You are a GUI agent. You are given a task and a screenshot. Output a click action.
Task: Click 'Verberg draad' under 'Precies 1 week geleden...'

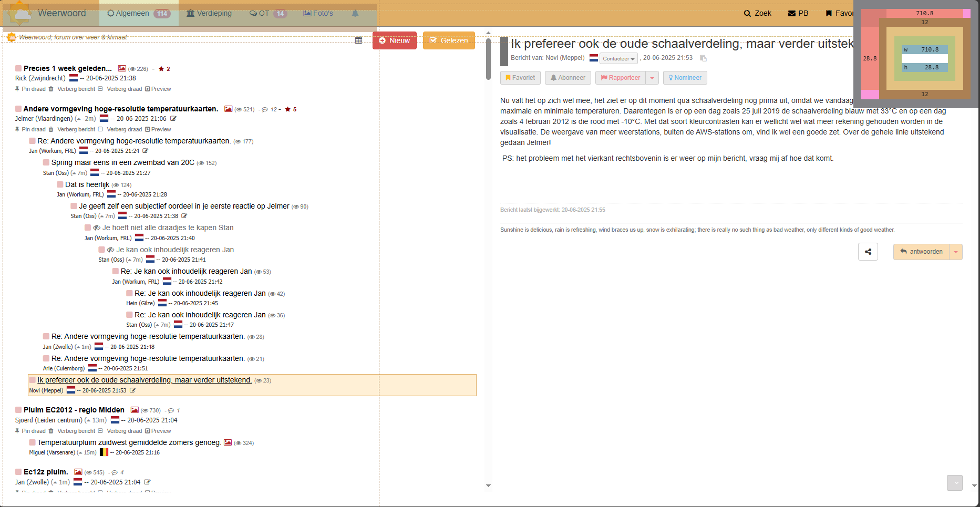click(x=125, y=89)
